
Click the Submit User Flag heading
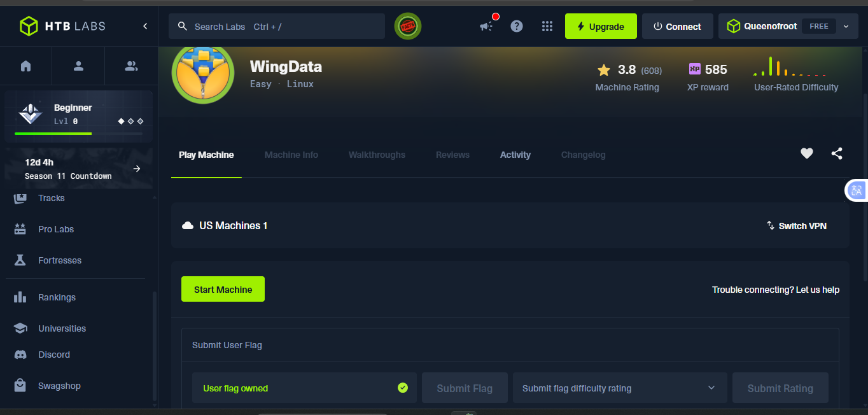point(227,345)
